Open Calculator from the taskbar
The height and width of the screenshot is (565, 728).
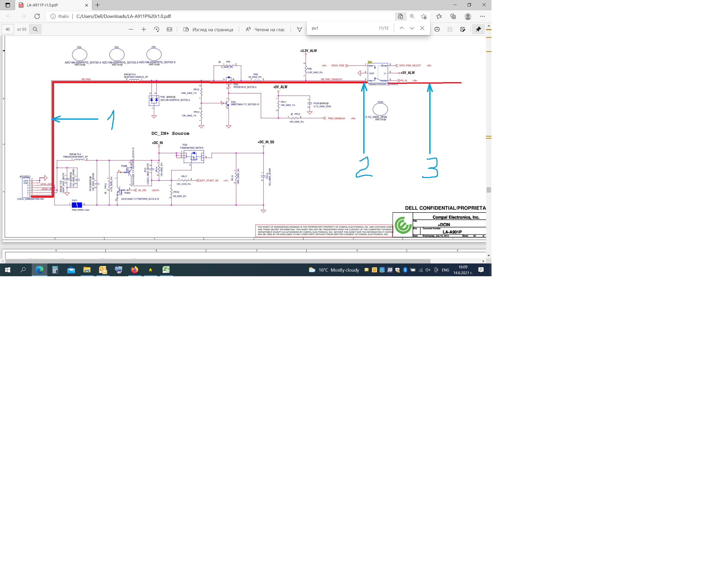pyautogui.click(x=55, y=270)
